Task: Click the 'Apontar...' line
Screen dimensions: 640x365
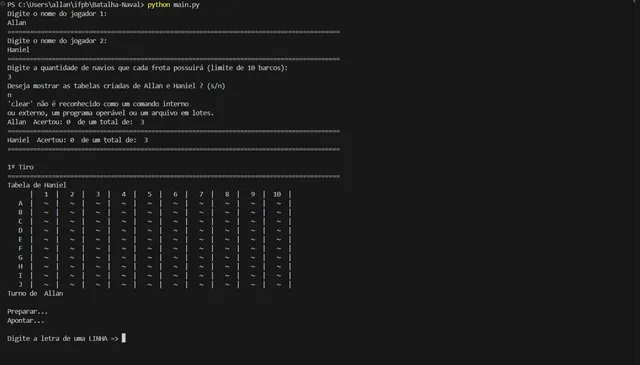Action: [25, 320]
